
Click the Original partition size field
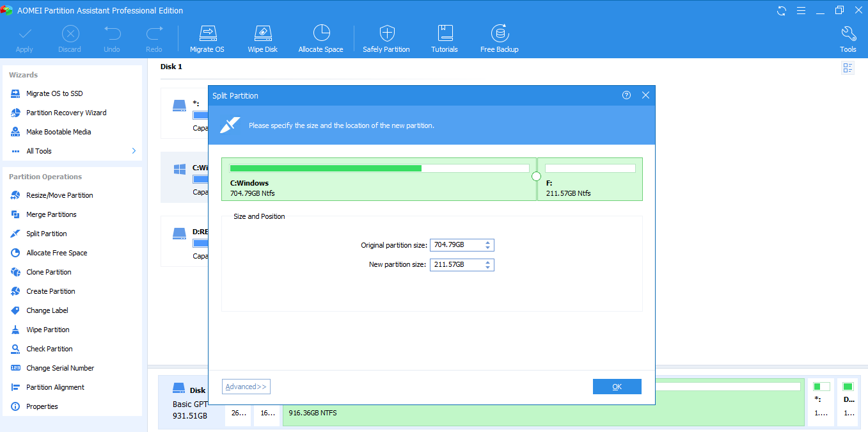457,245
